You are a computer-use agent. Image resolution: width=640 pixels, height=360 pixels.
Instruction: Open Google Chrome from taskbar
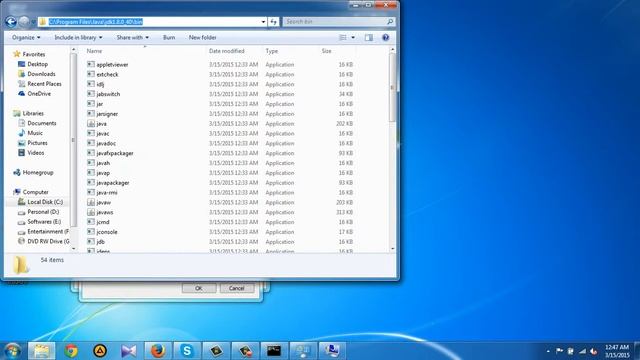[71, 351]
